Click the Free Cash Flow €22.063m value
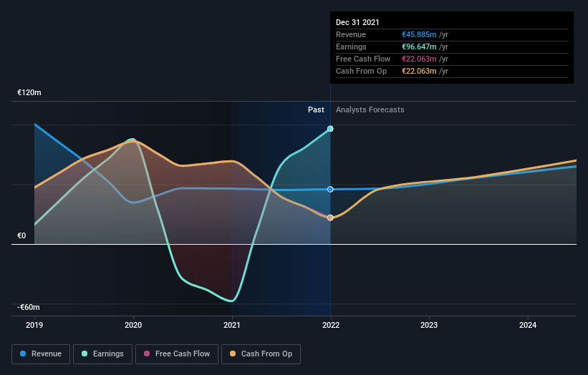The image size is (588, 375). [419, 59]
